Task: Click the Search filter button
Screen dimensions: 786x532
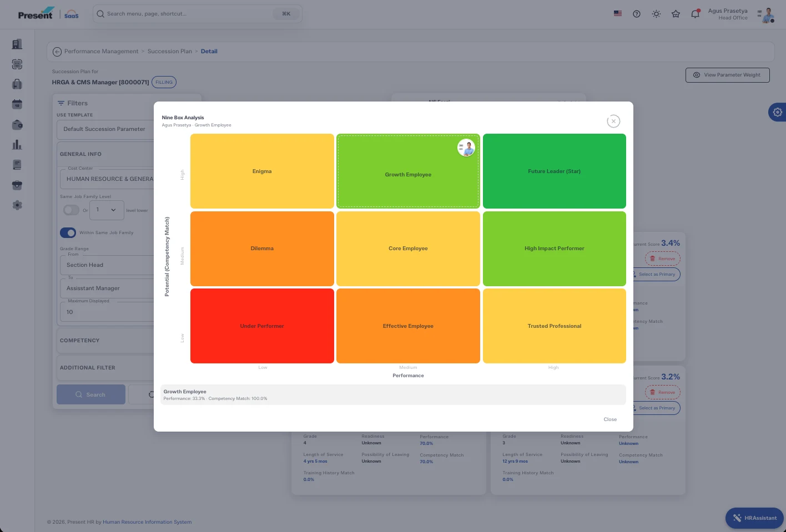Action: [91, 394]
